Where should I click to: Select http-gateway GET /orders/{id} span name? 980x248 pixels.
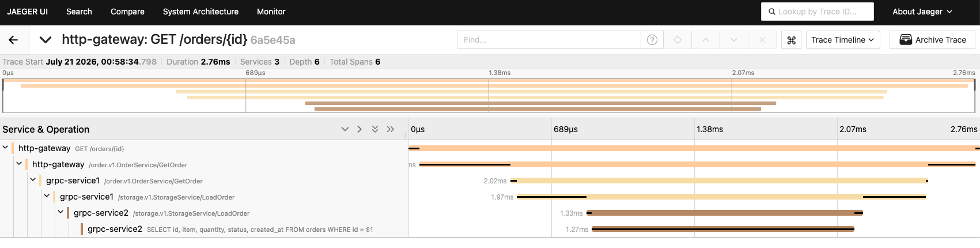tap(71, 148)
